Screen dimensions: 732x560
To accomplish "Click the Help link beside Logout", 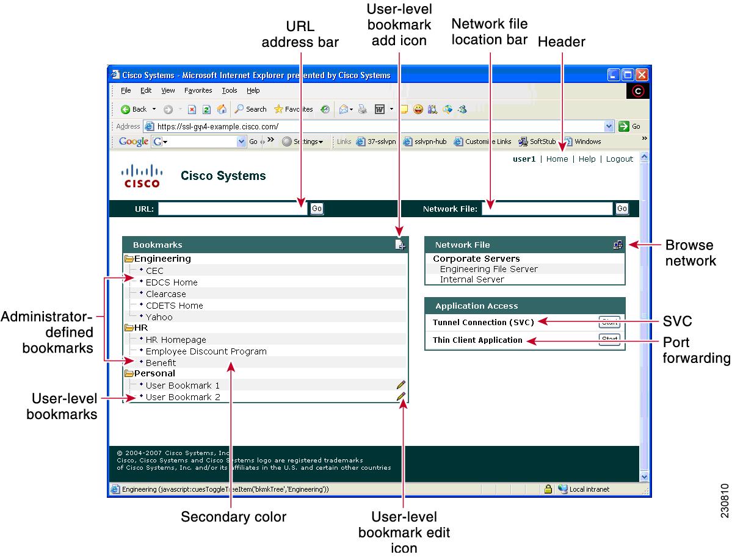I will coord(587,159).
